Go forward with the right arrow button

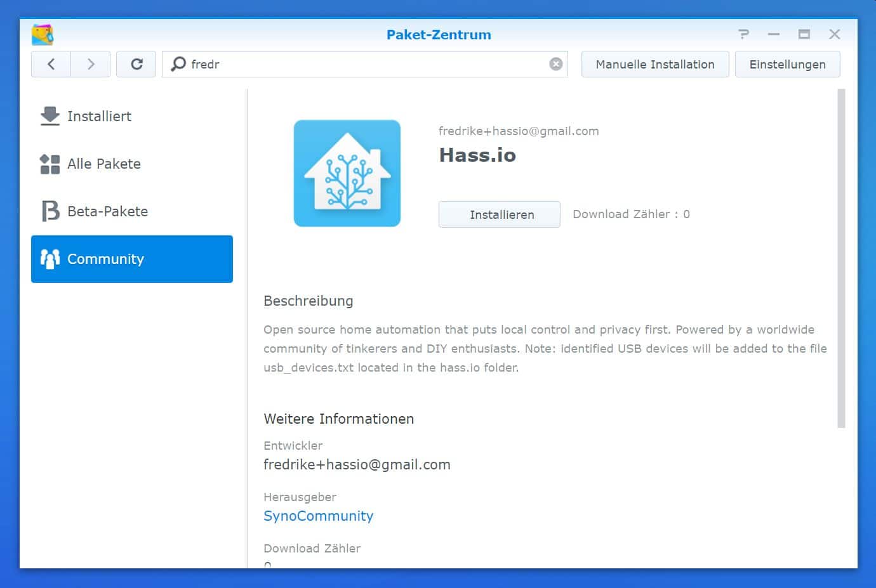coord(90,64)
